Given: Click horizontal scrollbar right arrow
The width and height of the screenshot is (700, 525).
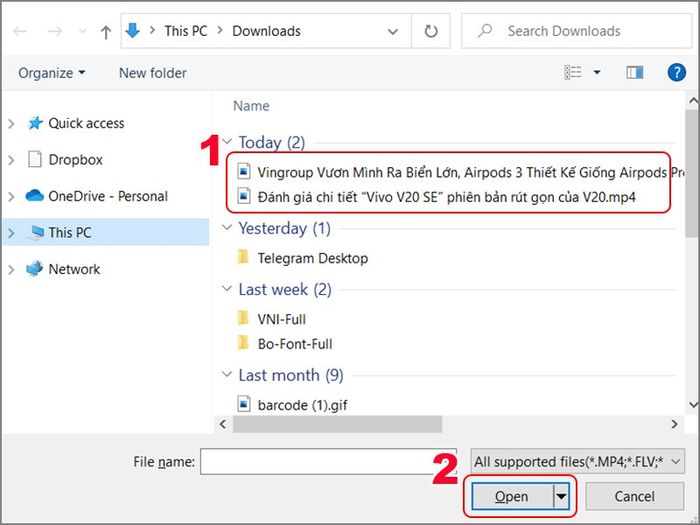Looking at the screenshot, I should coord(674,424).
